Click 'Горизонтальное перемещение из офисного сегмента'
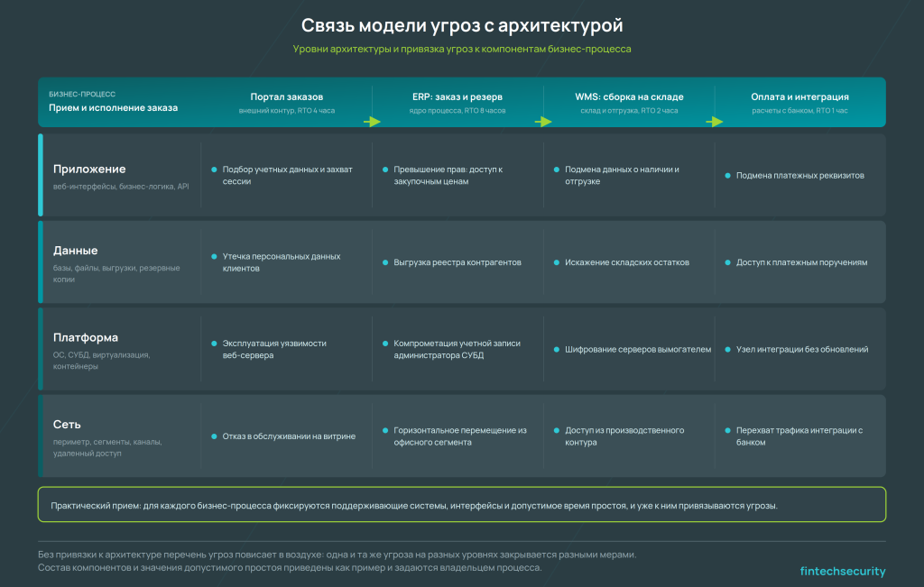 click(460, 436)
